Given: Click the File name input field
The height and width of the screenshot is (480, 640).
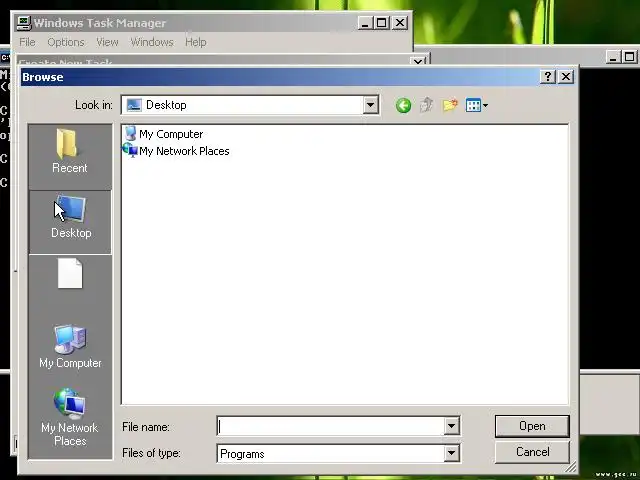Looking at the screenshot, I should coord(331,427).
